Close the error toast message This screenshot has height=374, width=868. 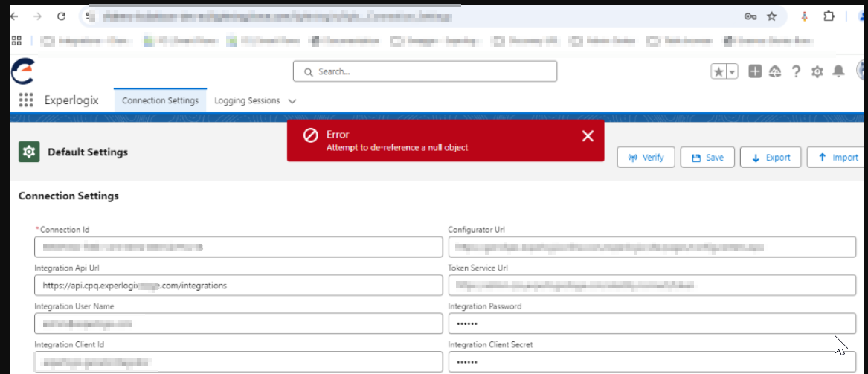click(x=588, y=136)
